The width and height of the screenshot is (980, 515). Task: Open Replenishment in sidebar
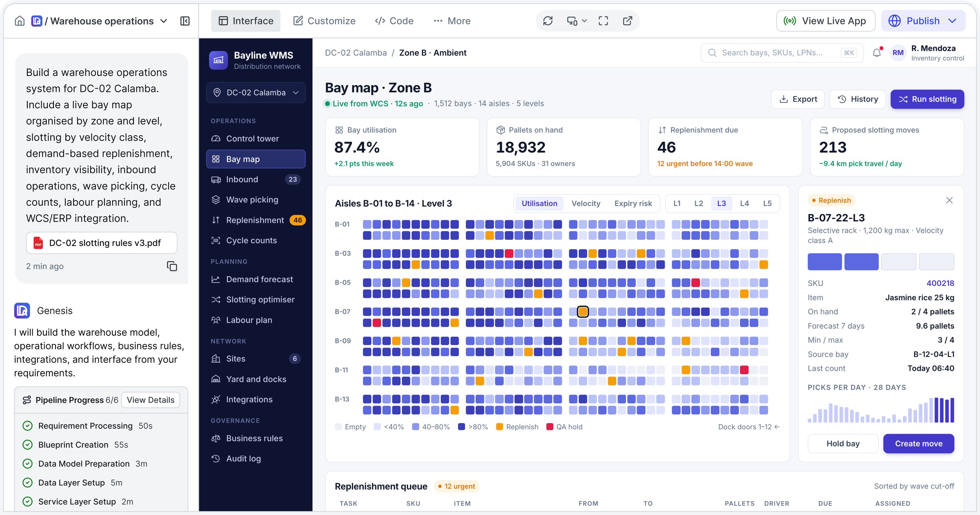tap(256, 220)
